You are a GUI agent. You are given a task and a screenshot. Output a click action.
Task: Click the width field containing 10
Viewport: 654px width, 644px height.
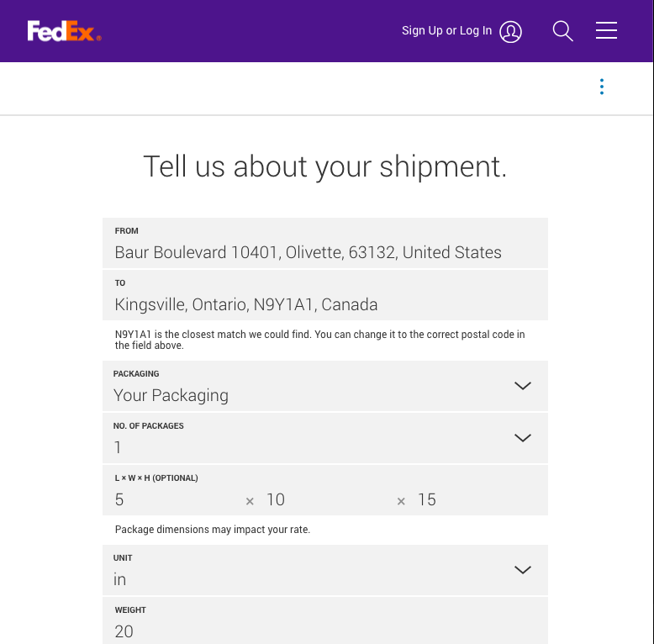327,499
